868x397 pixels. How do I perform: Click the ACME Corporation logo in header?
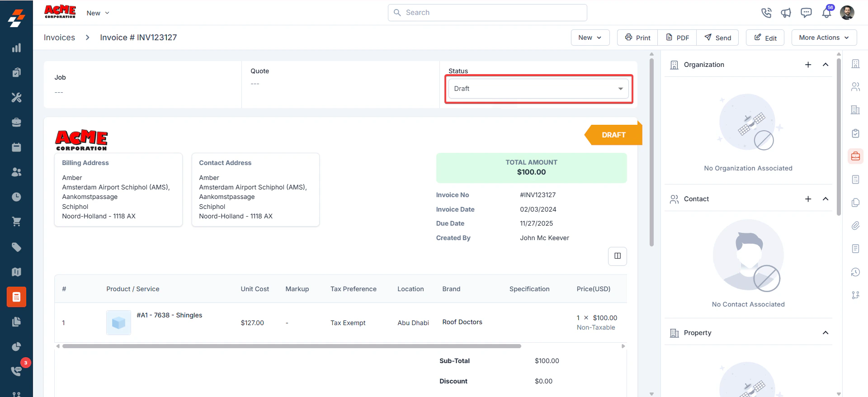point(60,12)
